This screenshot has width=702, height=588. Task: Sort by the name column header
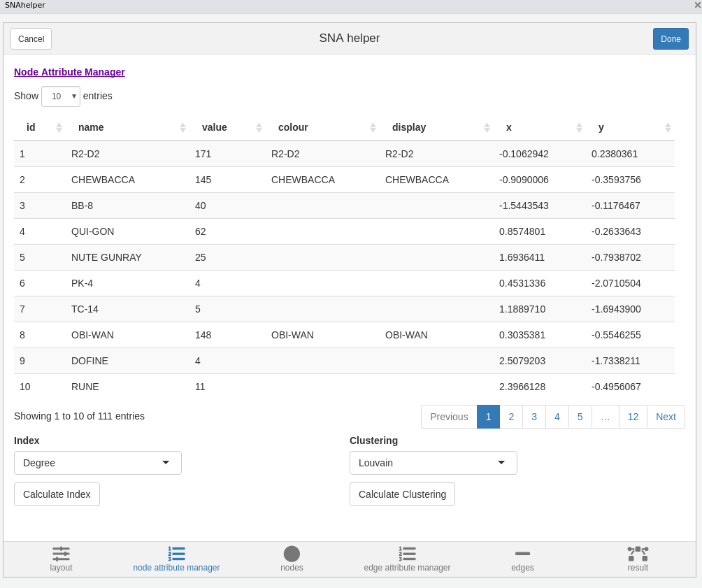(91, 127)
